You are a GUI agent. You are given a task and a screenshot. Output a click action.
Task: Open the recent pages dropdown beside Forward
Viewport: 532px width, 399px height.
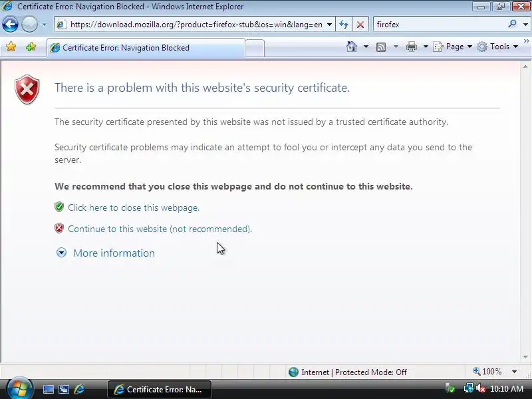click(x=44, y=25)
